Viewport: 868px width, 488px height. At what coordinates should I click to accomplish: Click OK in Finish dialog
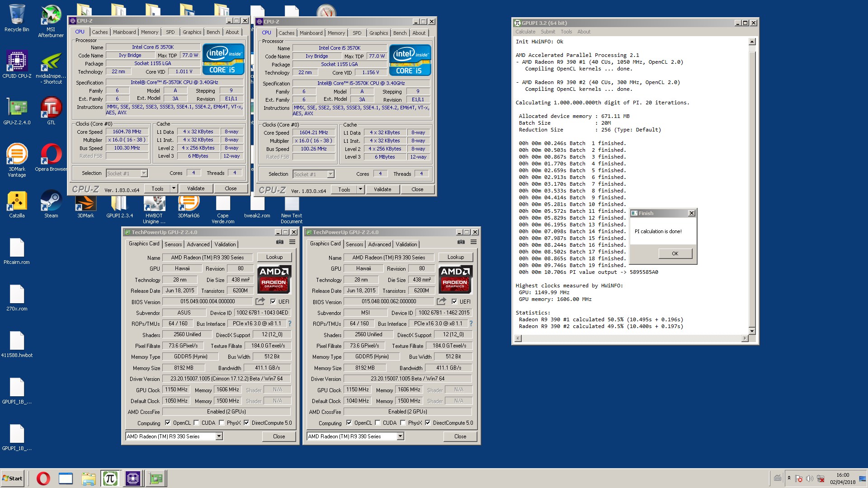(675, 253)
